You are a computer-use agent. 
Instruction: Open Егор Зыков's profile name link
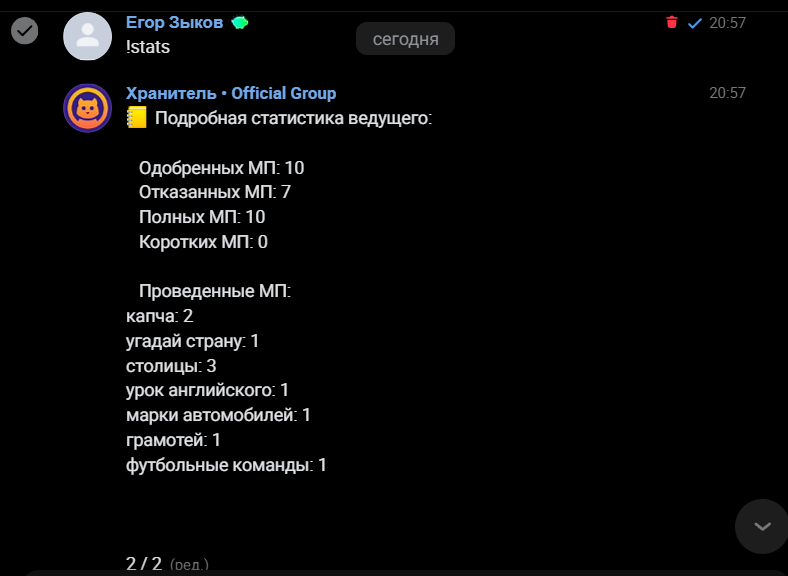click(x=174, y=22)
